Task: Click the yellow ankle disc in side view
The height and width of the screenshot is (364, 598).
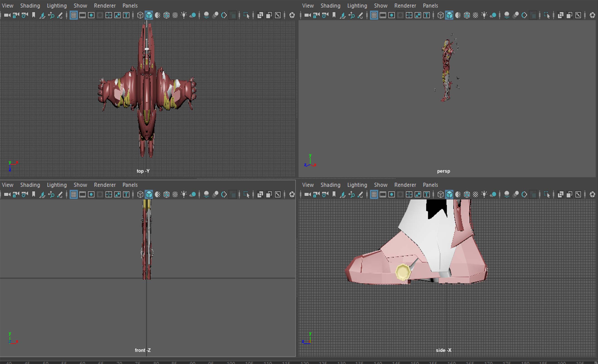Action: pyautogui.click(x=403, y=272)
